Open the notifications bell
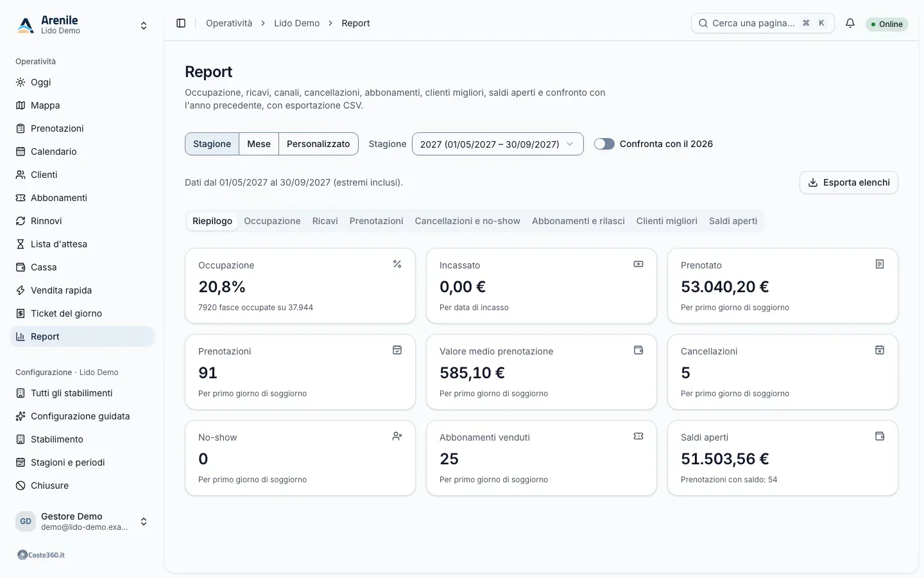Screen dimensions: 924x578 coord(850,23)
